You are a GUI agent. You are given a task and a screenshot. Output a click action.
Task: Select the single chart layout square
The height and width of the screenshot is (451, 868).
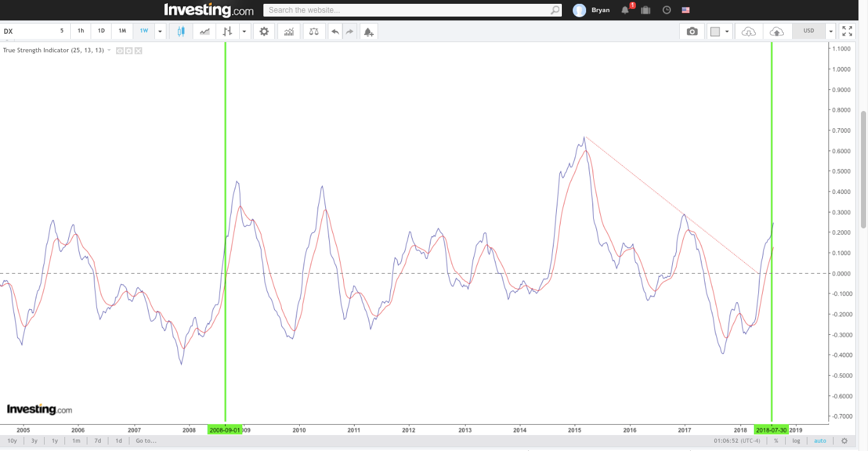coord(715,31)
